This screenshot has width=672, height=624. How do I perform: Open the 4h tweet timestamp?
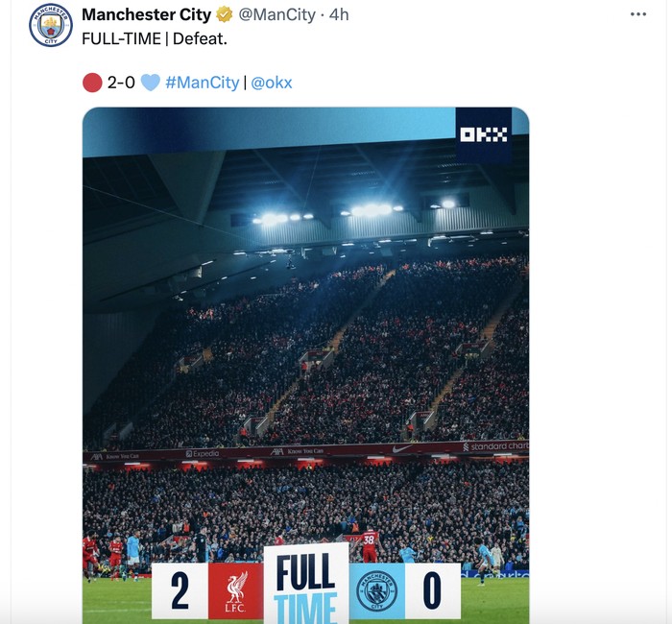(339, 14)
